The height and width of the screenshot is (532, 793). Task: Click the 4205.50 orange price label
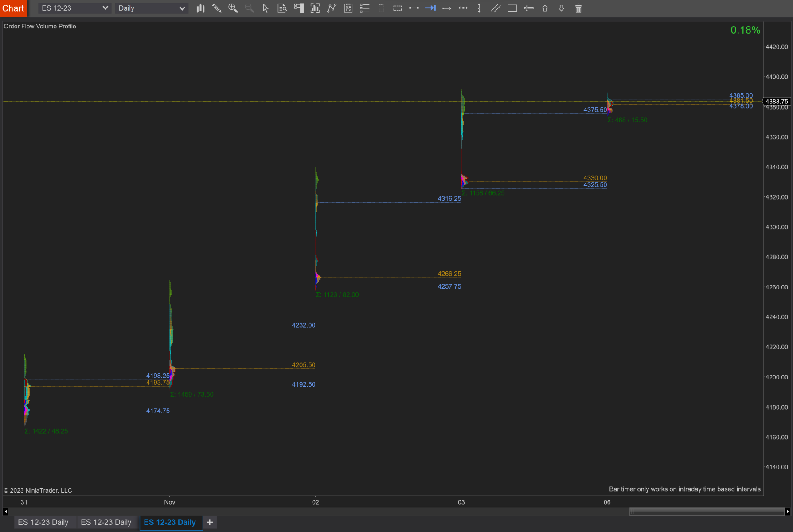(303, 365)
